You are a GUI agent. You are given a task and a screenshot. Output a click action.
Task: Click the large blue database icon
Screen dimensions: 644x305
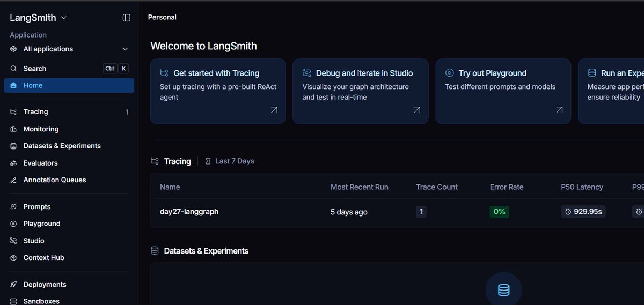click(x=503, y=290)
